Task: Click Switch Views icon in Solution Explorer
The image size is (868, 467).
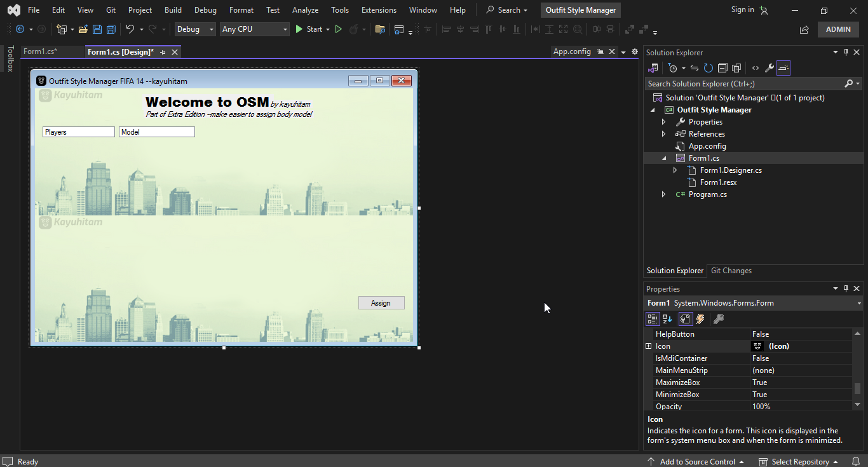Action: (x=653, y=68)
